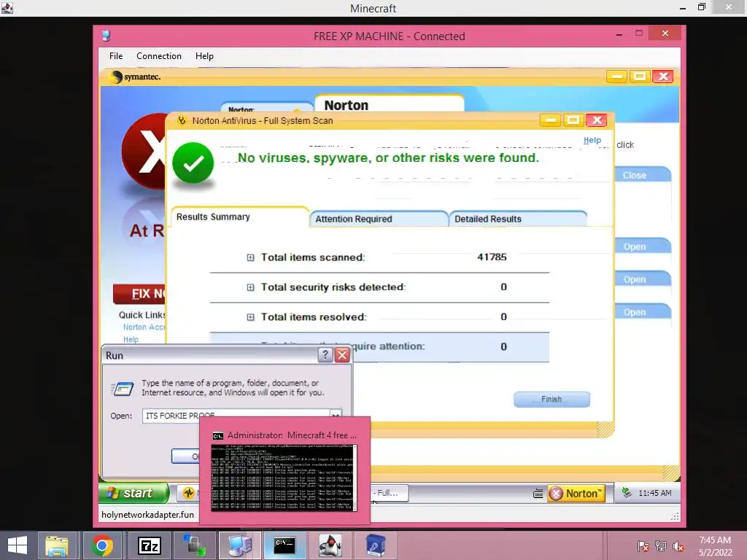Click the FREE XP MACHINE title bar icon

[x=106, y=36]
